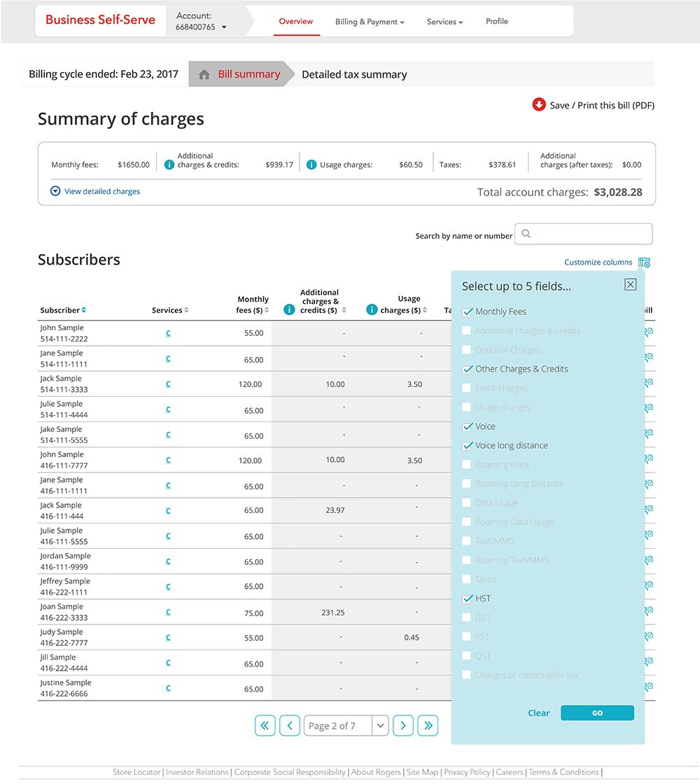This screenshot has width=700, height=784.
Task: Switch to the Detailed tax summary tab
Action: (353, 74)
